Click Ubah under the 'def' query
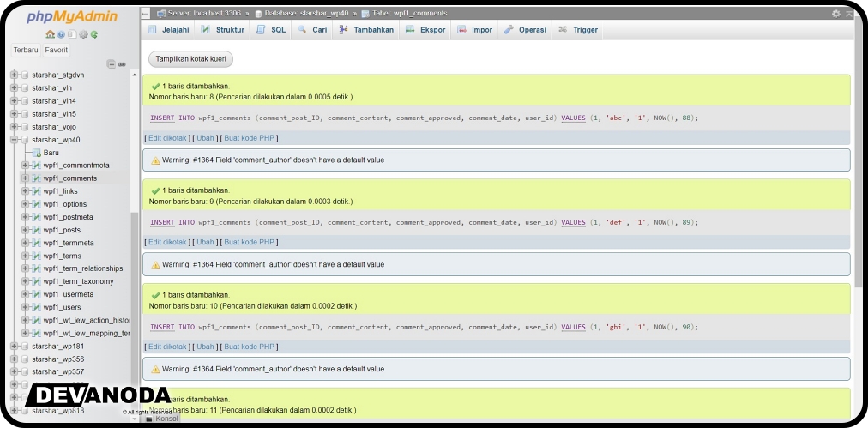Image resolution: width=868 pixels, height=428 pixels. (205, 242)
